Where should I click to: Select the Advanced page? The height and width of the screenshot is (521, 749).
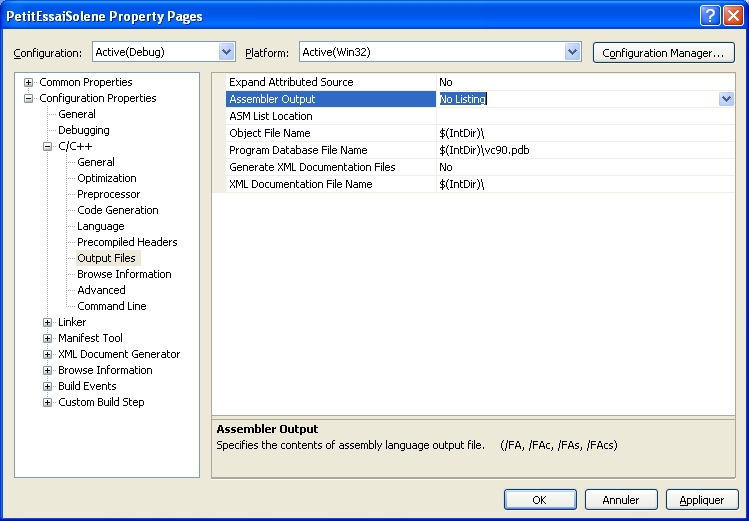click(x=101, y=290)
